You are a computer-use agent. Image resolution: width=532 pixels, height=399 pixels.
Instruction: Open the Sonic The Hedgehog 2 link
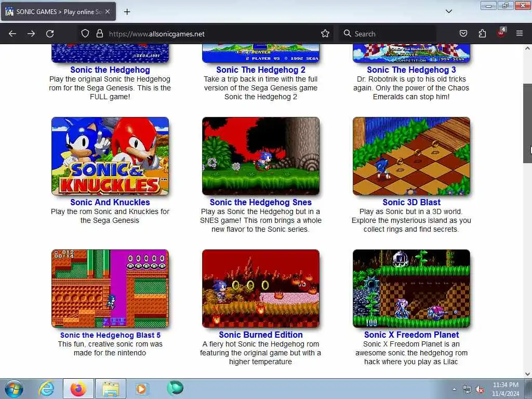coord(261,70)
